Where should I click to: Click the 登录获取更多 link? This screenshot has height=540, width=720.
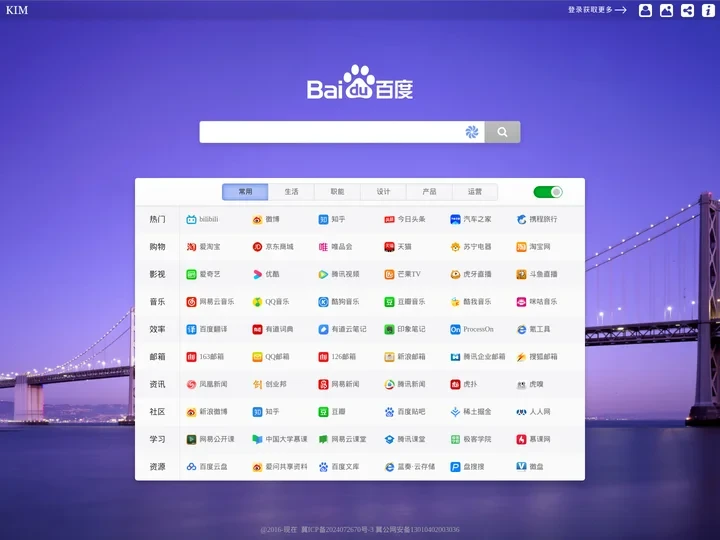pyautogui.click(x=597, y=10)
